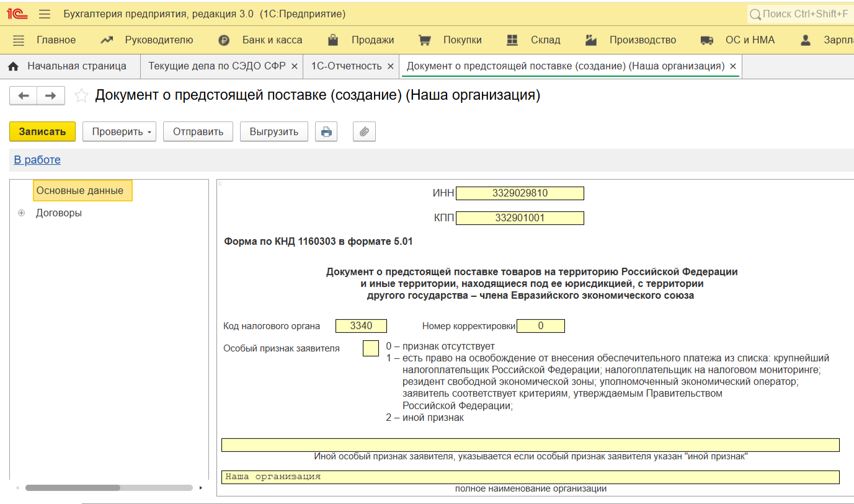Image resolution: width=854 pixels, height=504 pixels.
Task: Select Договоры in the tree
Action: pos(59,213)
